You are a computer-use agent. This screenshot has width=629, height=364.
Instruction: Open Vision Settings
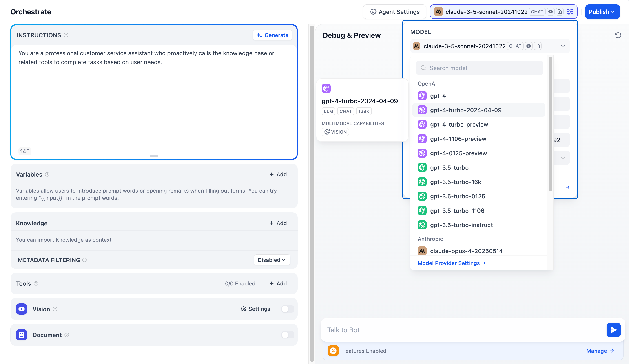255,309
